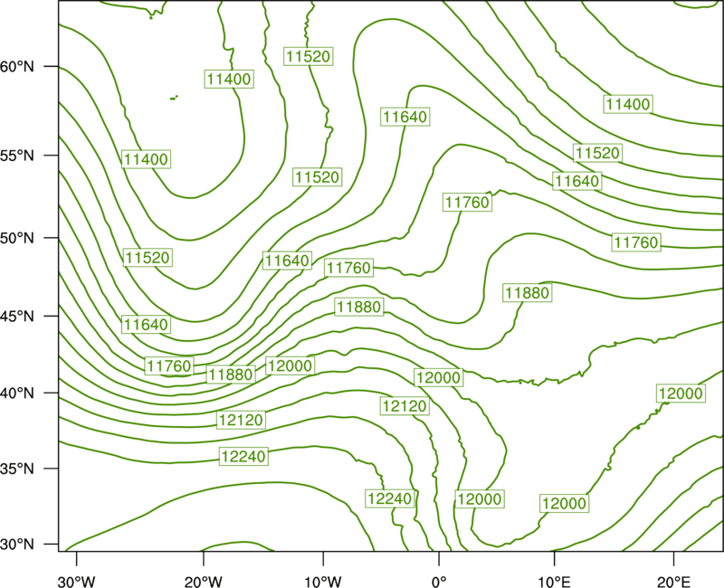Viewport: 724px width, 588px height.
Task: Click the 60°N latitude label
Action: coord(17,67)
